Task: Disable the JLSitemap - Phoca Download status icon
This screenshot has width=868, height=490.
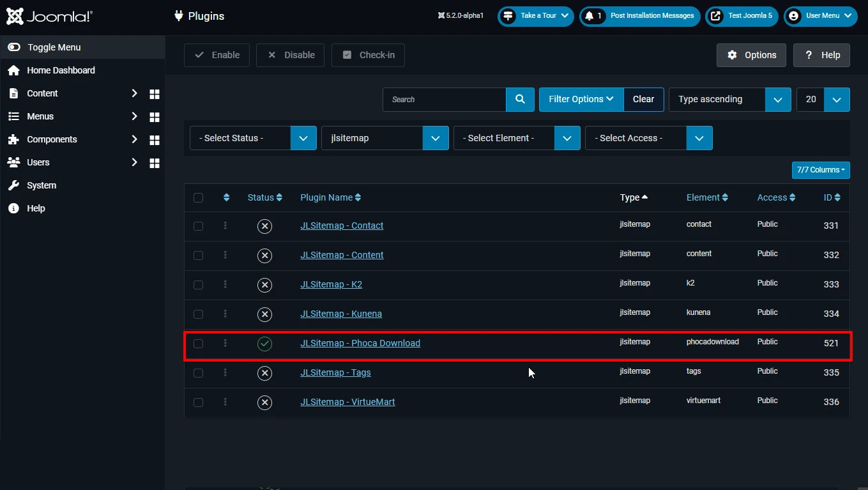Action: click(x=264, y=344)
